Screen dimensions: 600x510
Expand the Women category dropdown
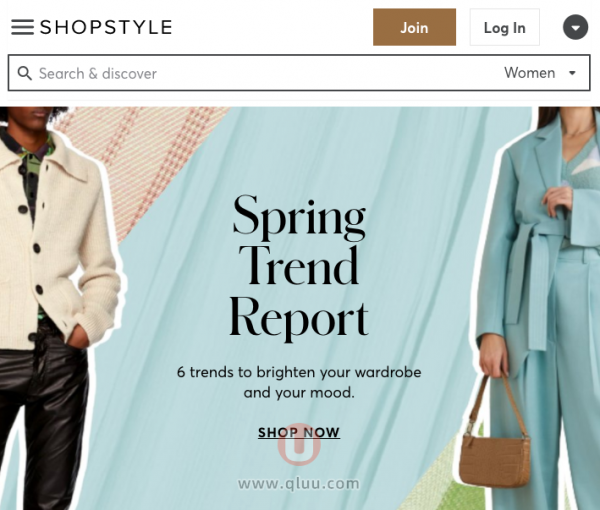(540, 73)
